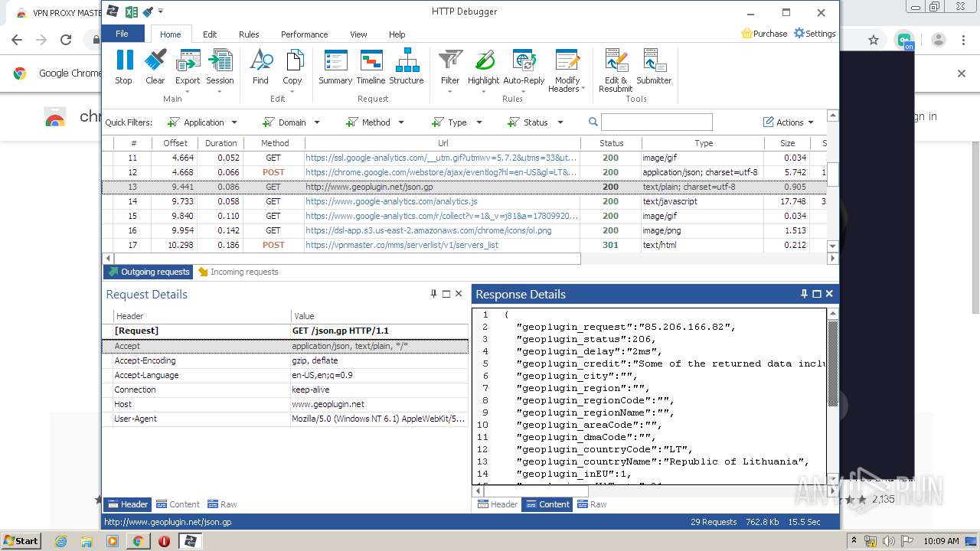Open request Content tab
The height and width of the screenshot is (551, 980).
click(178, 504)
